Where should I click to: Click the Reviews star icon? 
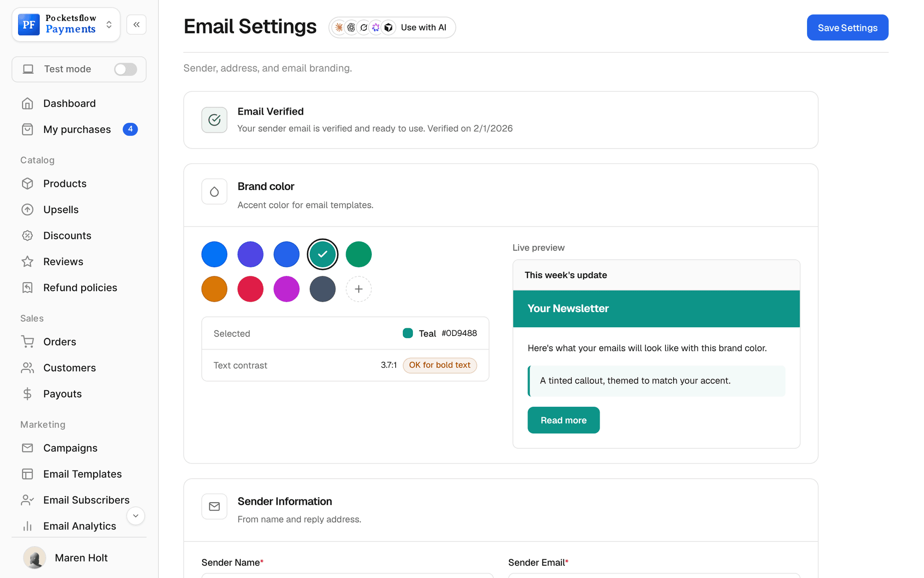tap(28, 261)
